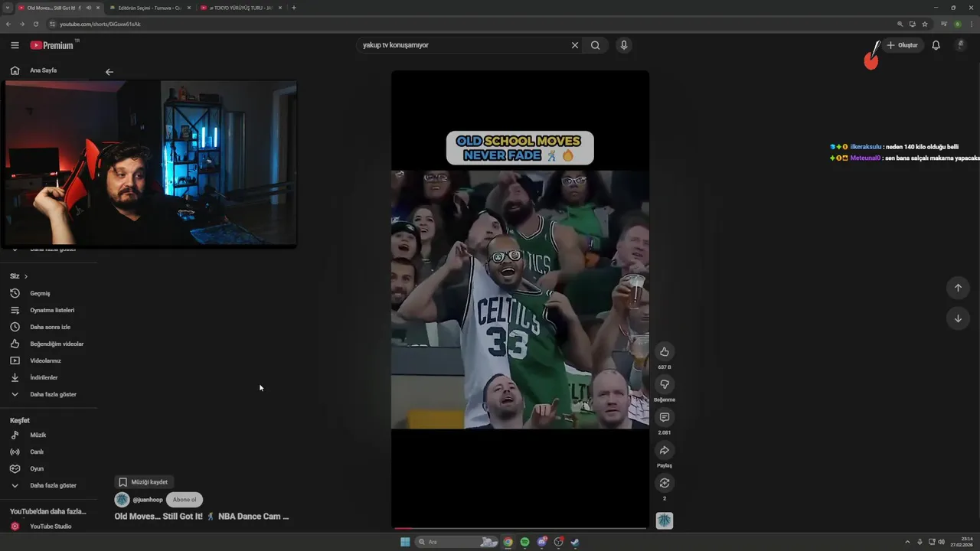The width and height of the screenshot is (980, 551).
Task: Open the tab search dropdown
Action: 7,8
